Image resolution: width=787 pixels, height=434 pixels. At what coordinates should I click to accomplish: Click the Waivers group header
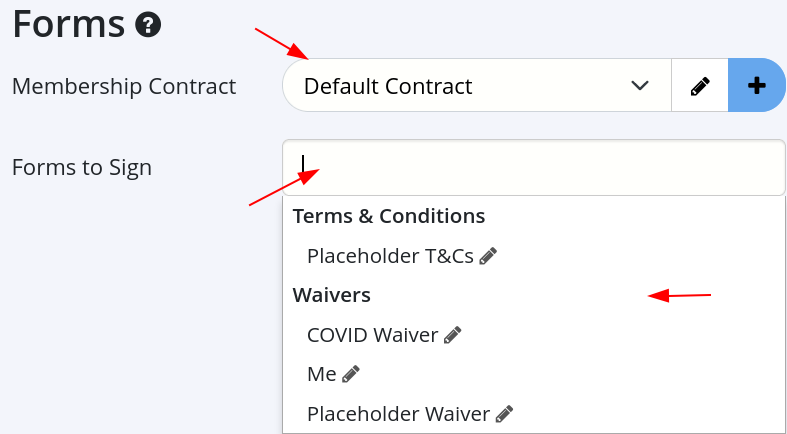tap(332, 295)
